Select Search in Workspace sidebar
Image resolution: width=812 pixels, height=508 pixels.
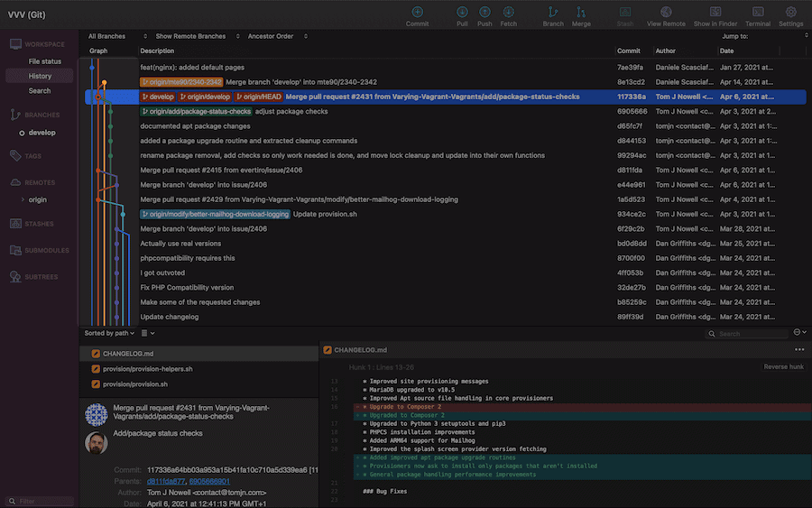point(40,91)
